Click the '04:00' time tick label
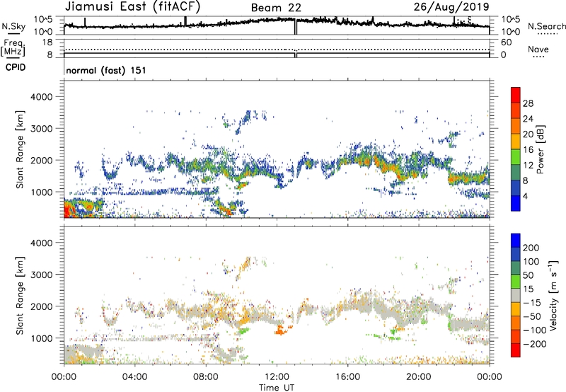Viewport: 566px width, 392px height. click(x=134, y=377)
